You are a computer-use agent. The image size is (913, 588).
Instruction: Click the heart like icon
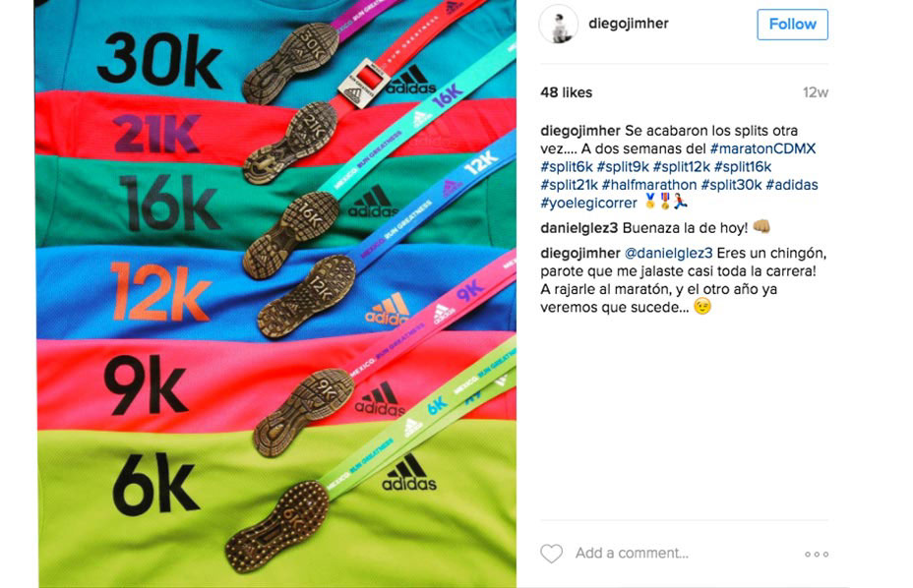pos(551,553)
